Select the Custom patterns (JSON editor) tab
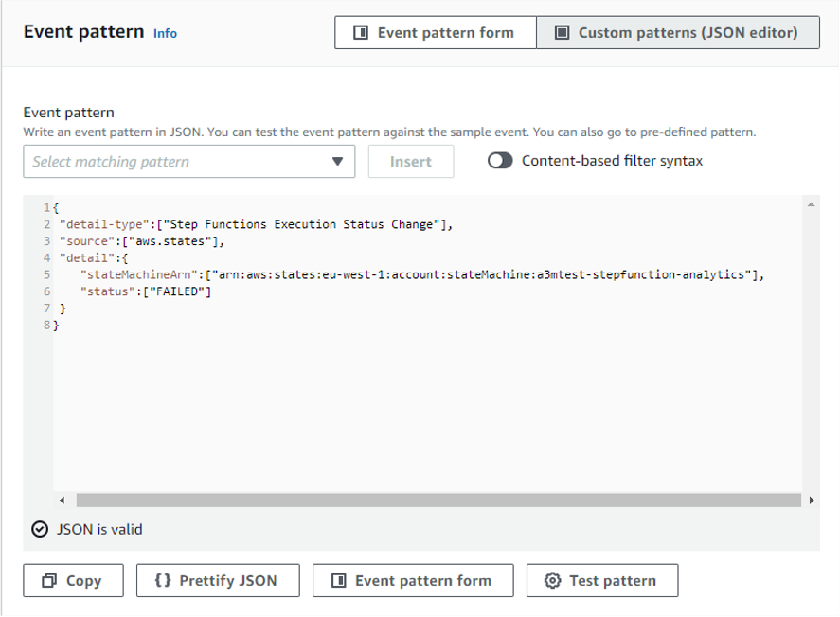The width and height of the screenshot is (840, 617). tap(677, 33)
